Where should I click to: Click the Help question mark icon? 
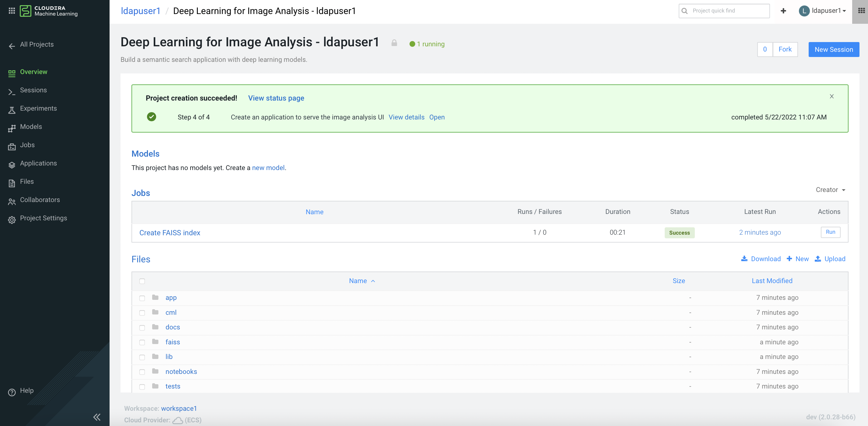click(12, 392)
